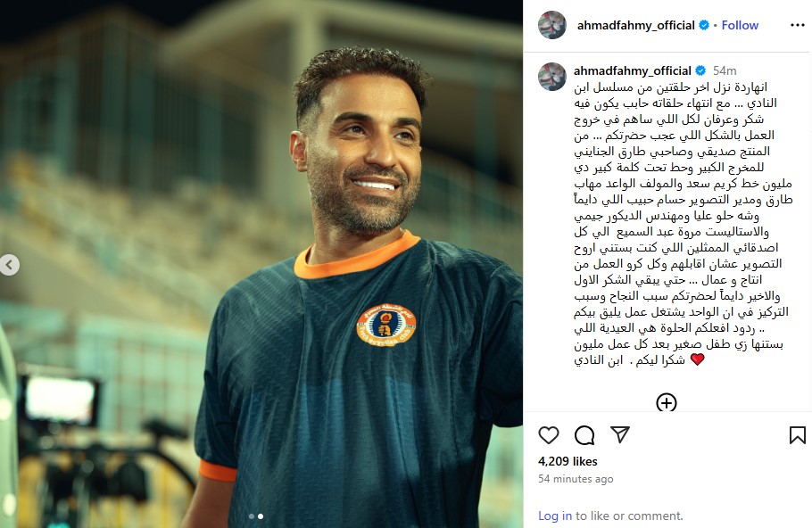Select the second carousel dot indicator
Screen dimensions: 812x528
[x=261, y=516]
